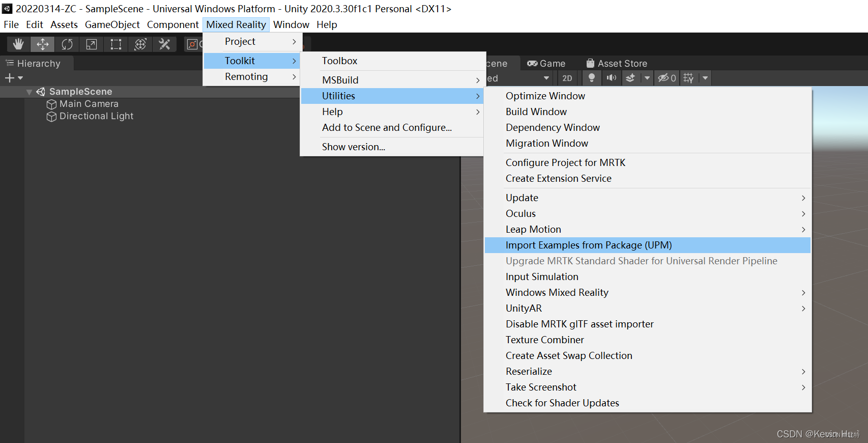Expand the Leap Motion submenu
This screenshot has width=868, height=443.
tap(648, 229)
